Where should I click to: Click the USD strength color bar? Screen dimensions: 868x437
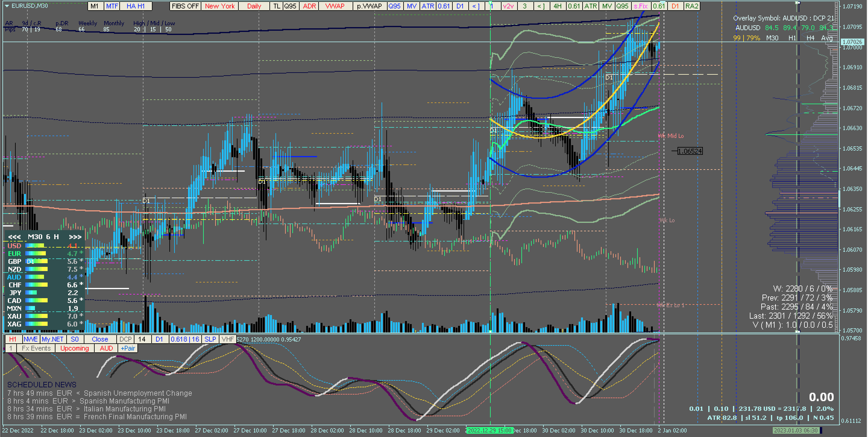point(35,246)
